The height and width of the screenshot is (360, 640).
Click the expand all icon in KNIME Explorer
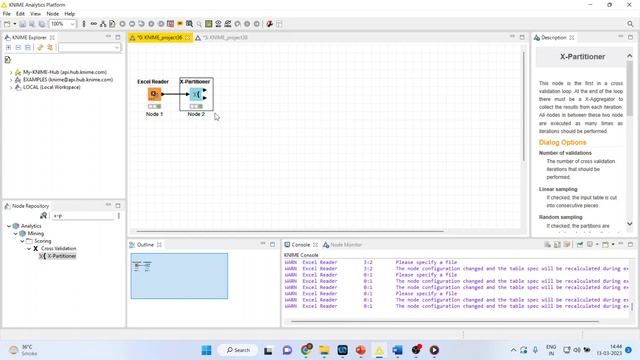click(x=9, y=48)
